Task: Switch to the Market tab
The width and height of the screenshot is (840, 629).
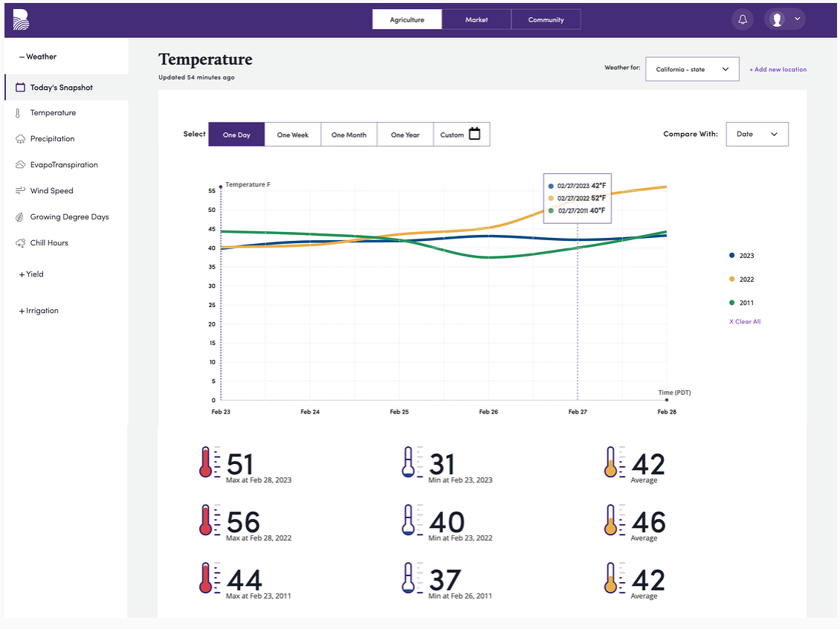Action: [x=476, y=20]
